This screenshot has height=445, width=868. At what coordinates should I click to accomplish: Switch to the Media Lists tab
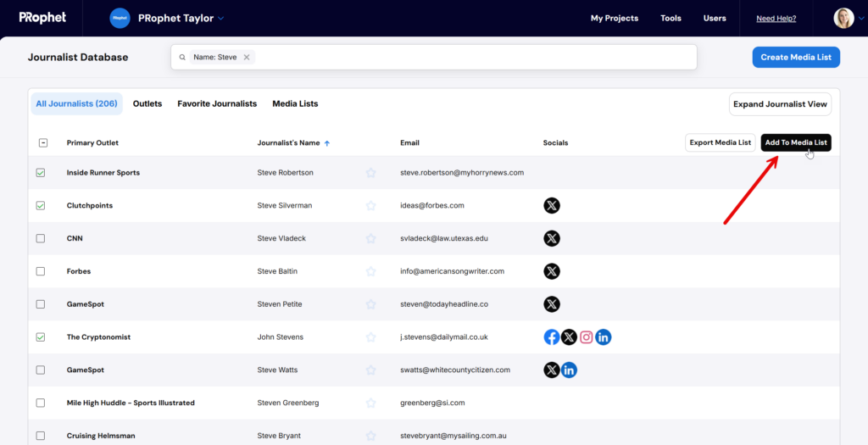295,103
